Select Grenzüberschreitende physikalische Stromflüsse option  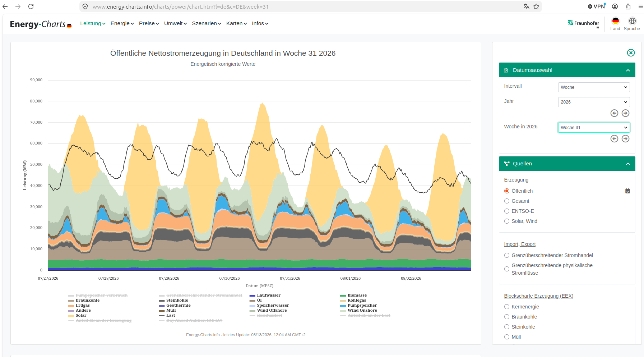[x=507, y=269]
